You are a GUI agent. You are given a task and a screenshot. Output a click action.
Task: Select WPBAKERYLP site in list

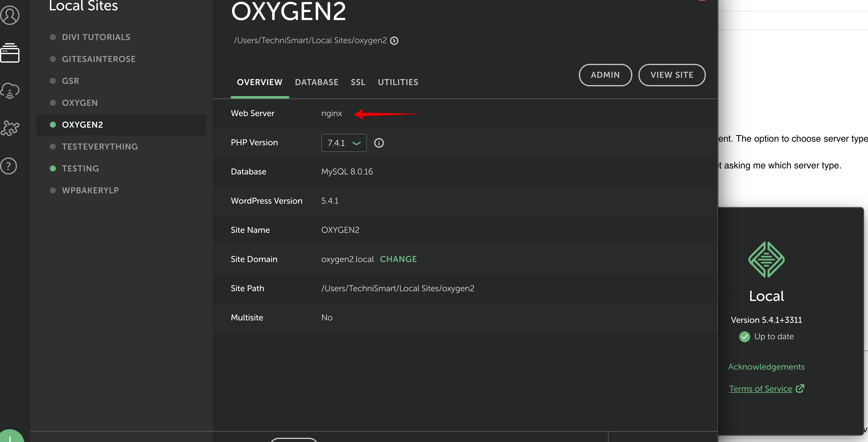pyautogui.click(x=121, y=191)
